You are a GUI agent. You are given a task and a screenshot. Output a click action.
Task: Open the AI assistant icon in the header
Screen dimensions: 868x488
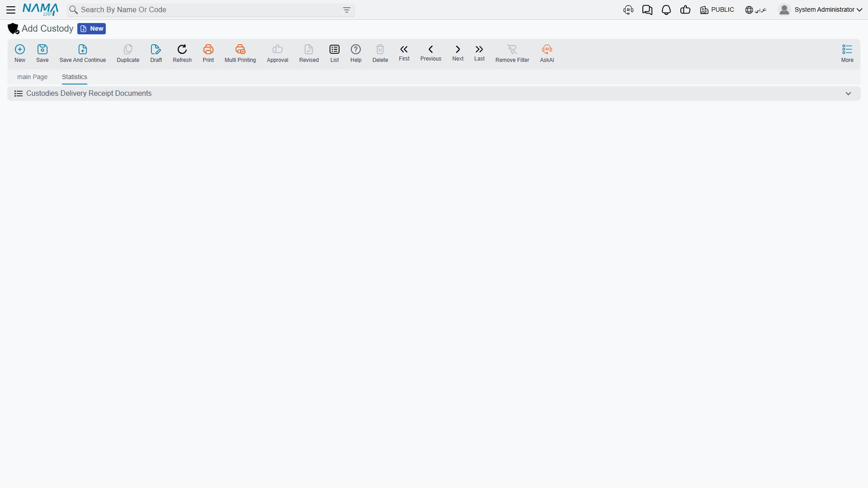click(x=628, y=10)
